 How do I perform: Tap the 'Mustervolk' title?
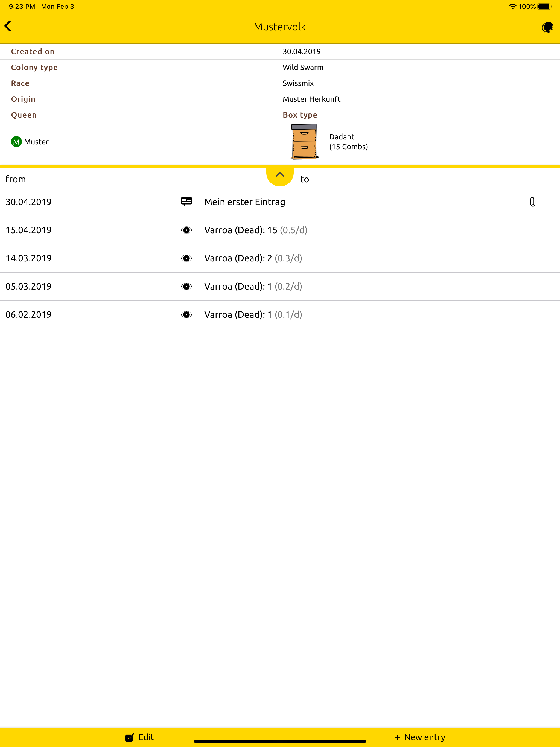click(x=280, y=27)
